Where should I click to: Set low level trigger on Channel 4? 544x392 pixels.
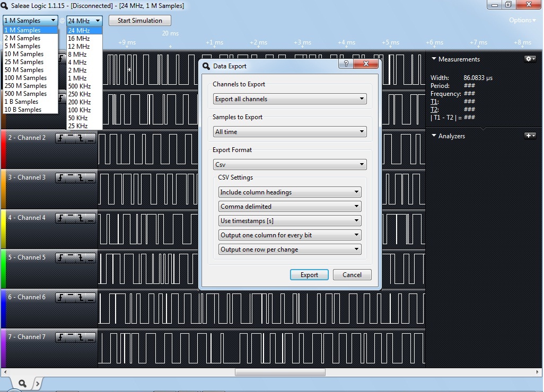click(90, 218)
